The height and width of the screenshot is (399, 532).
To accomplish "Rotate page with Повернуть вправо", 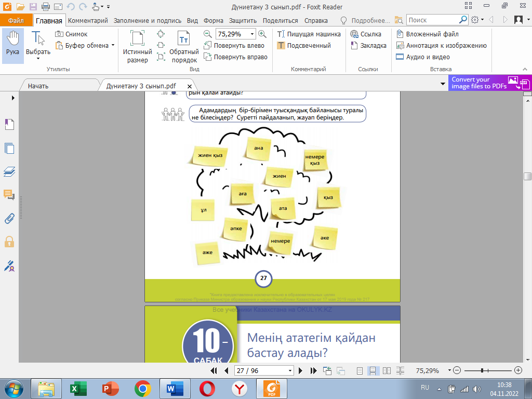I will 235,57.
